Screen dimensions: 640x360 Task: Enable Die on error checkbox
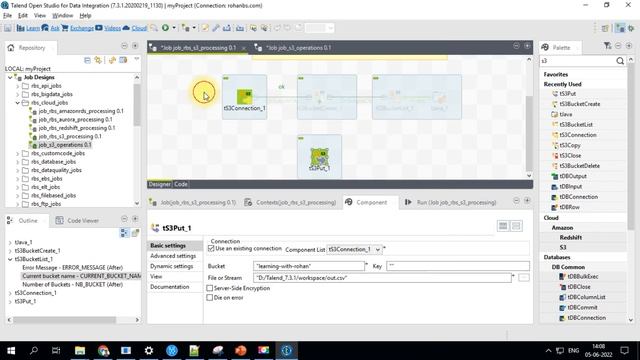tap(210, 298)
